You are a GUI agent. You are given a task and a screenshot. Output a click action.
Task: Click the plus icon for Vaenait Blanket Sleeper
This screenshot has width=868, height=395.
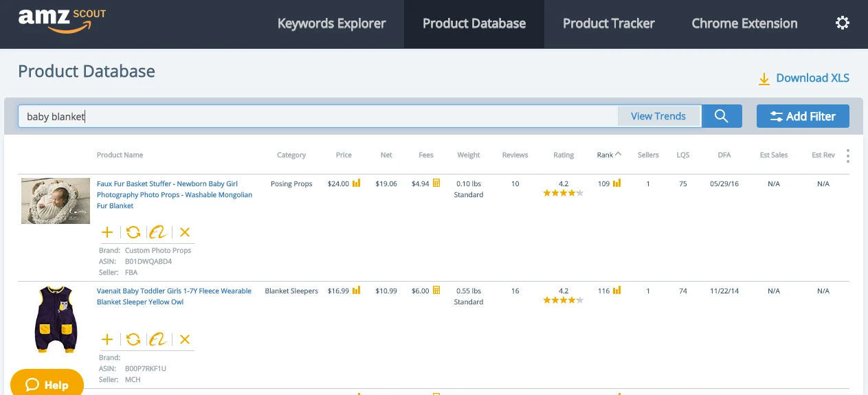tap(107, 339)
